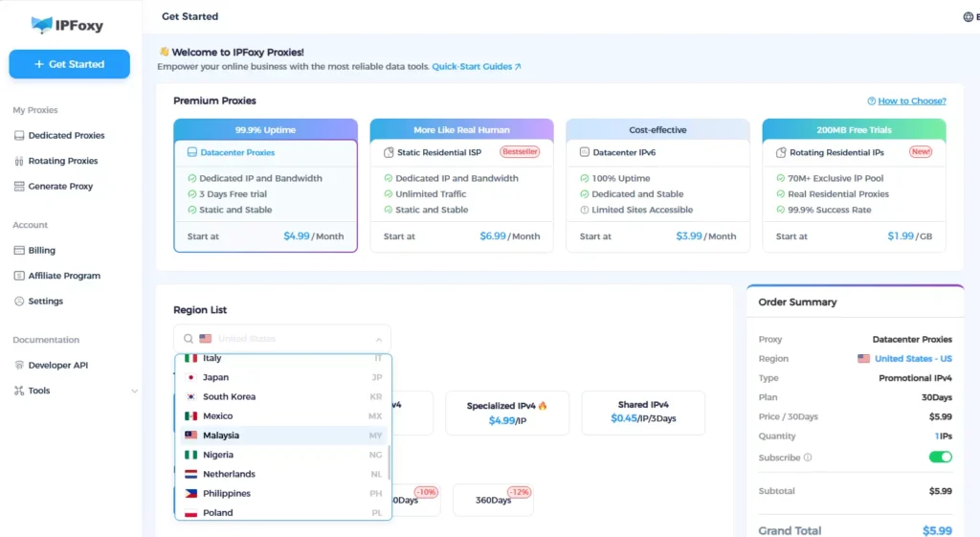980x537 pixels.
Task: Click the IPFoxy logo icon
Action: (x=42, y=25)
